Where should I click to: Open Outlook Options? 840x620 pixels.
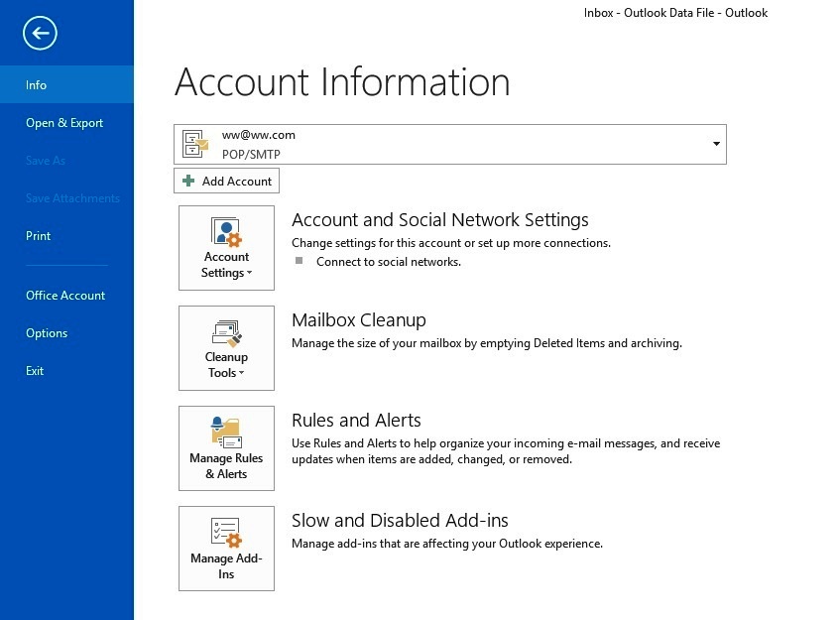[47, 333]
